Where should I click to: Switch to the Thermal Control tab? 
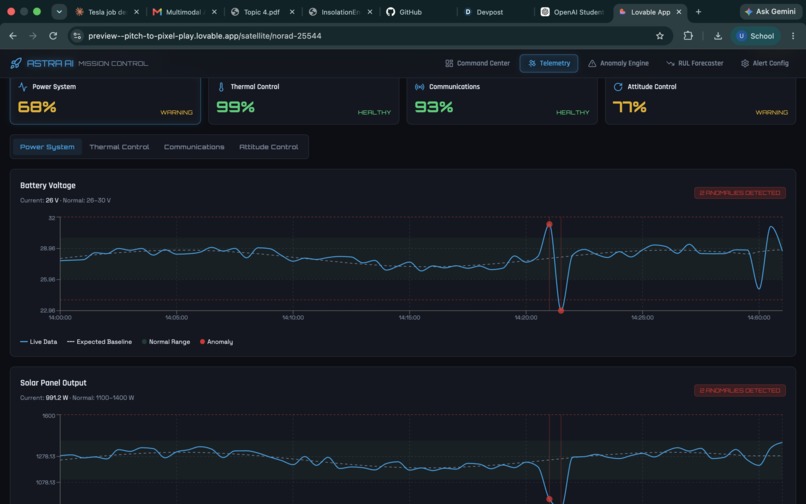[x=119, y=147]
